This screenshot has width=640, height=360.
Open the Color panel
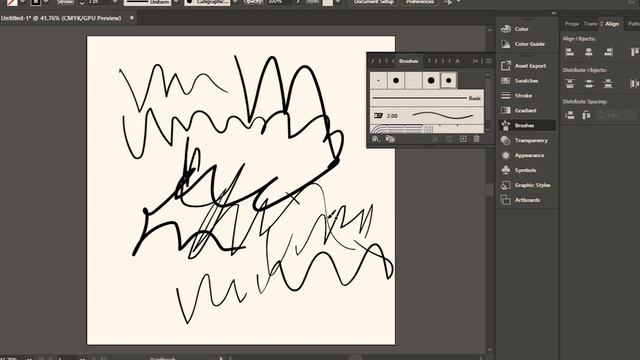pyautogui.click(x=527, y=29)
